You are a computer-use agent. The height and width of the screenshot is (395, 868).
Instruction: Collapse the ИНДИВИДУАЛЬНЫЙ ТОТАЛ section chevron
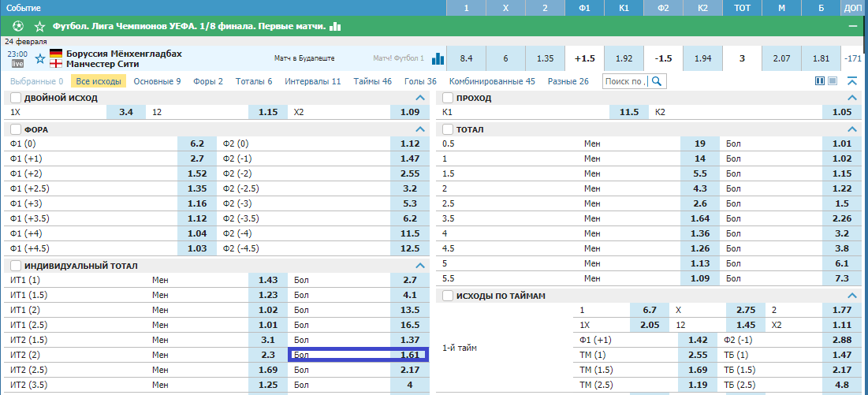419,266
